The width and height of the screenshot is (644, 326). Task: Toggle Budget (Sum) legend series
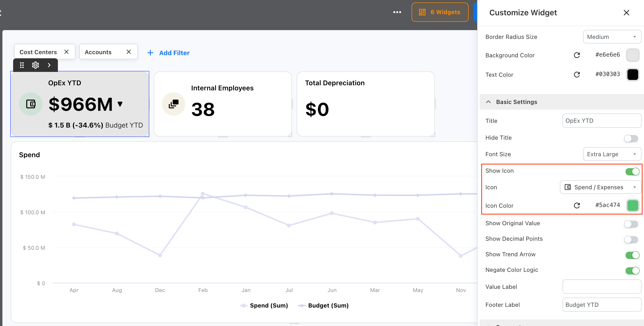coord(323,305)
